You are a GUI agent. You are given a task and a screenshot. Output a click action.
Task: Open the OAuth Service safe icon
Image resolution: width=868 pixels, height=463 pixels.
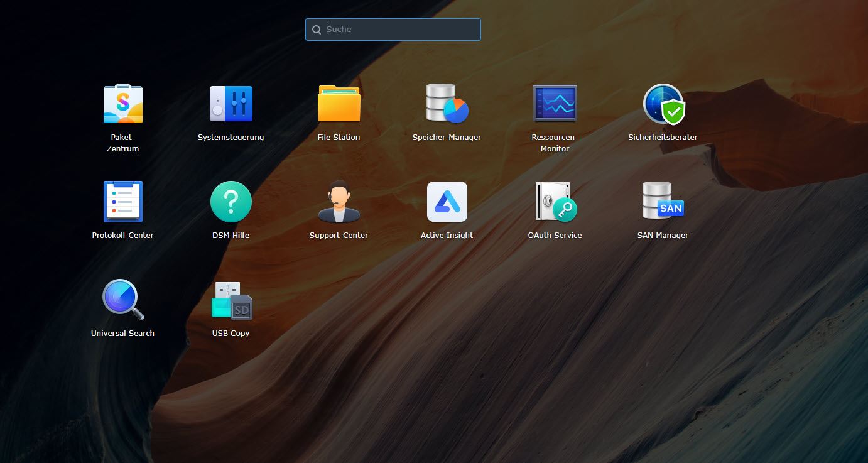[x=555, y=202]
